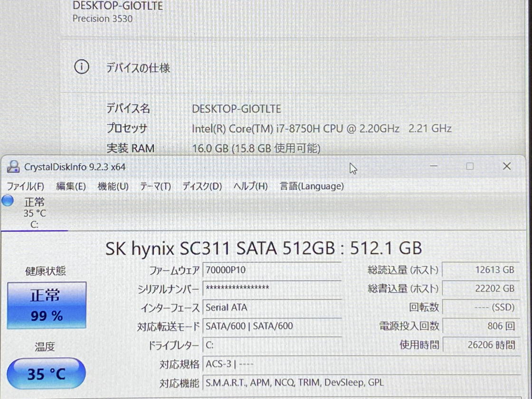Open the 機能(U) menu
This screenshot has width=532, height=399.
click(113, 186)
